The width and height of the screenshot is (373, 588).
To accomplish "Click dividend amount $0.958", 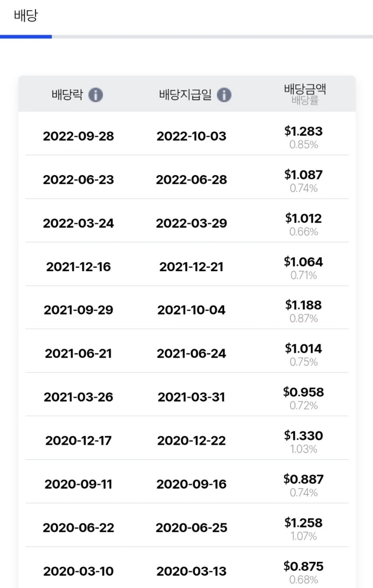I will tap(304, 392).
